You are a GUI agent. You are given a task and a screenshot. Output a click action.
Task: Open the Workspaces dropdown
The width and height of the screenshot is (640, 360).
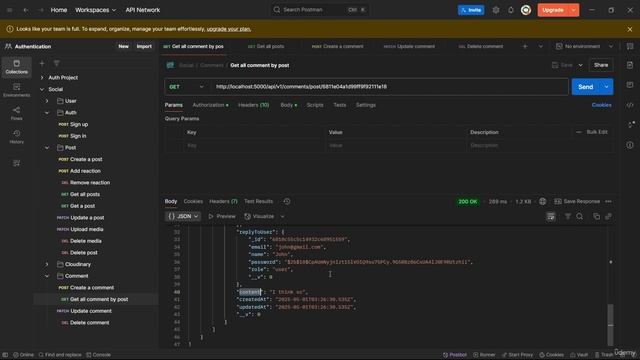click(x=95, y=10)
